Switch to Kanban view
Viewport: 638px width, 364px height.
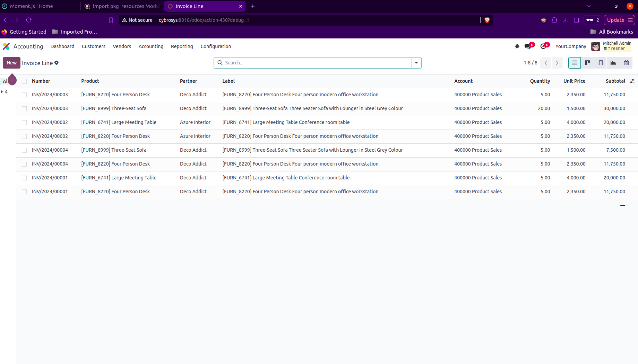(587, 63)
